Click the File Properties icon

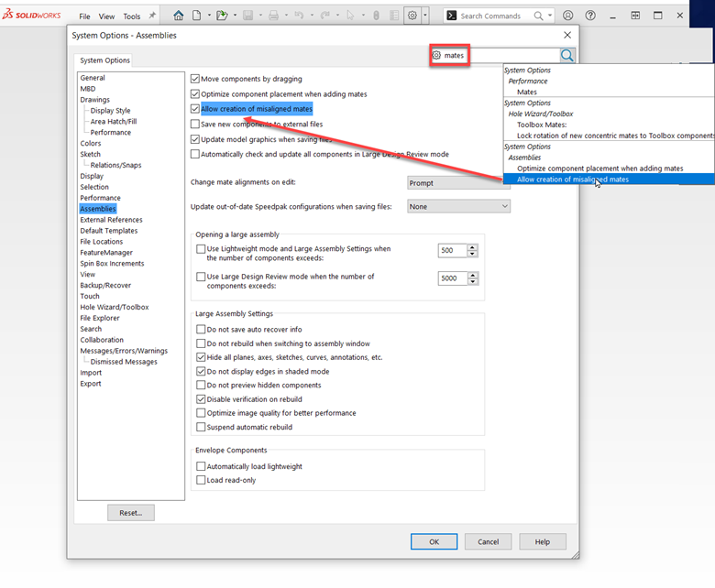click(x=394, y=16)
